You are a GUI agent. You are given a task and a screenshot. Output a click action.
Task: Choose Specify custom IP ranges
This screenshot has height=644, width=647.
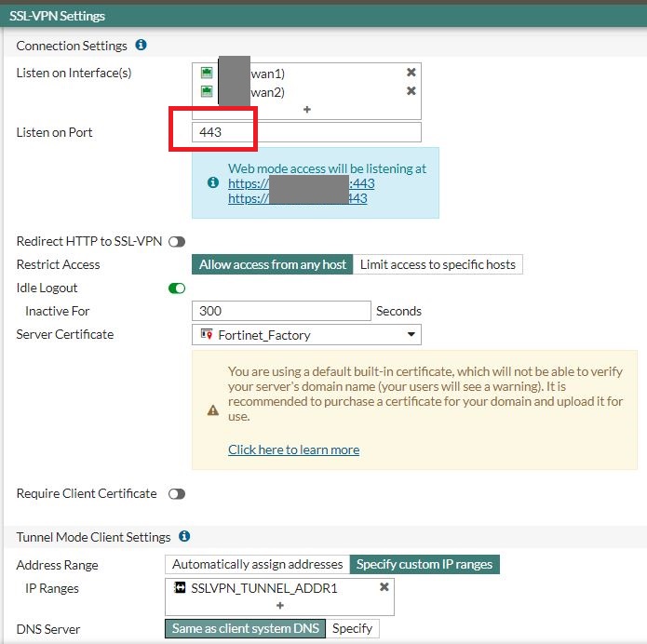coord(425,564)
